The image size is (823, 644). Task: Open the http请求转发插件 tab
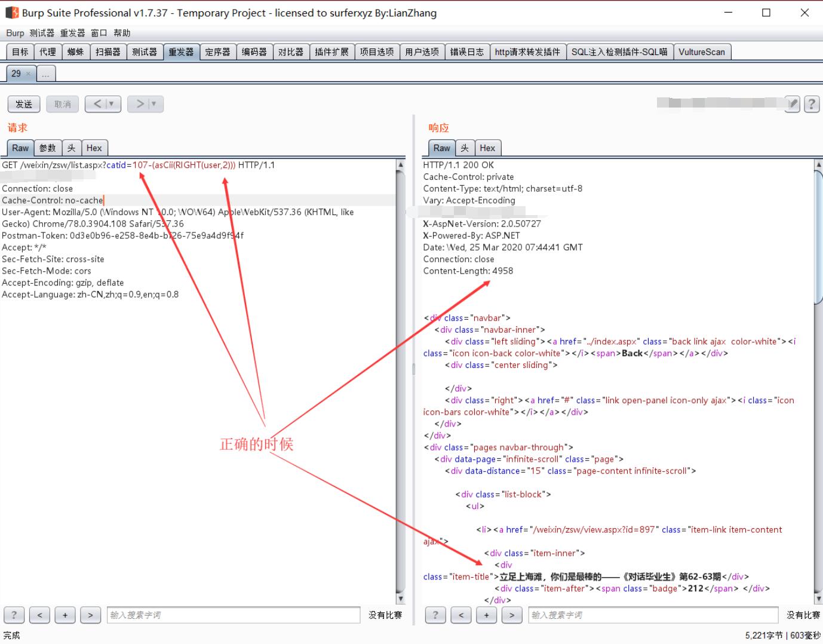pos(527,52)
